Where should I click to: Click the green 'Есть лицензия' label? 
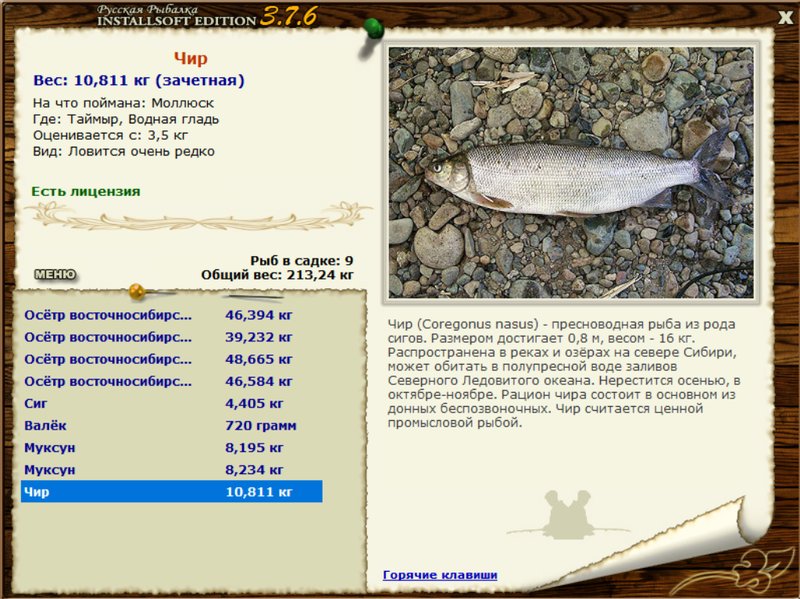point(86,191)
